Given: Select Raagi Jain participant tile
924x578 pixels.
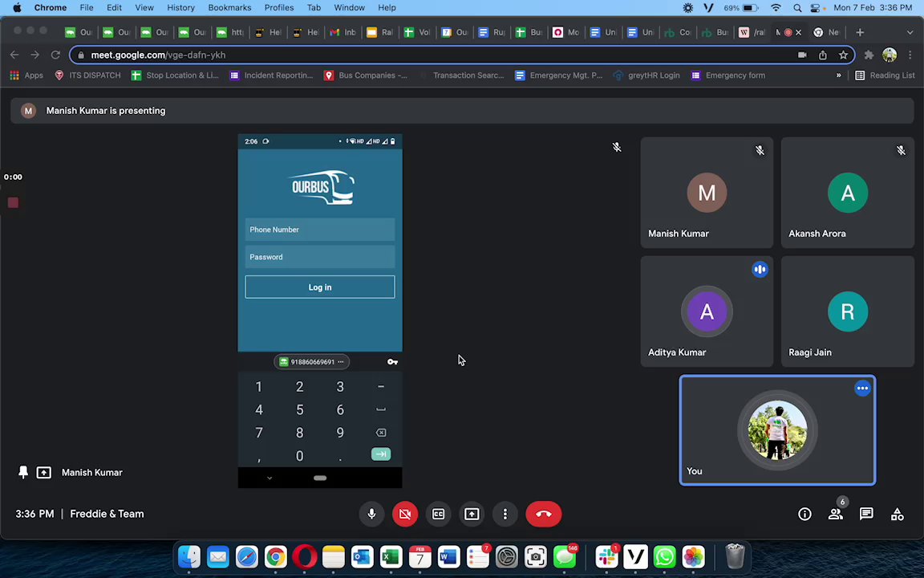Looking at the screenshot, I should 847,311.
